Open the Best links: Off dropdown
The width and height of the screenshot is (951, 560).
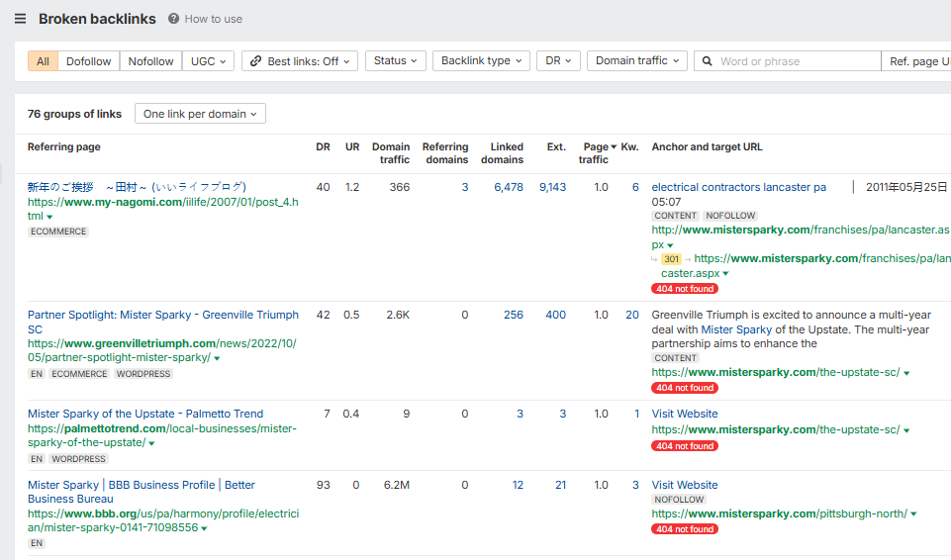tap(300, 61)
